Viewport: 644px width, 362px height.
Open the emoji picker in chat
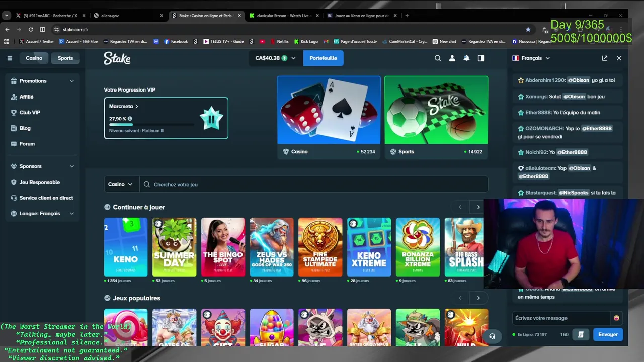click(x=616, y=318)
